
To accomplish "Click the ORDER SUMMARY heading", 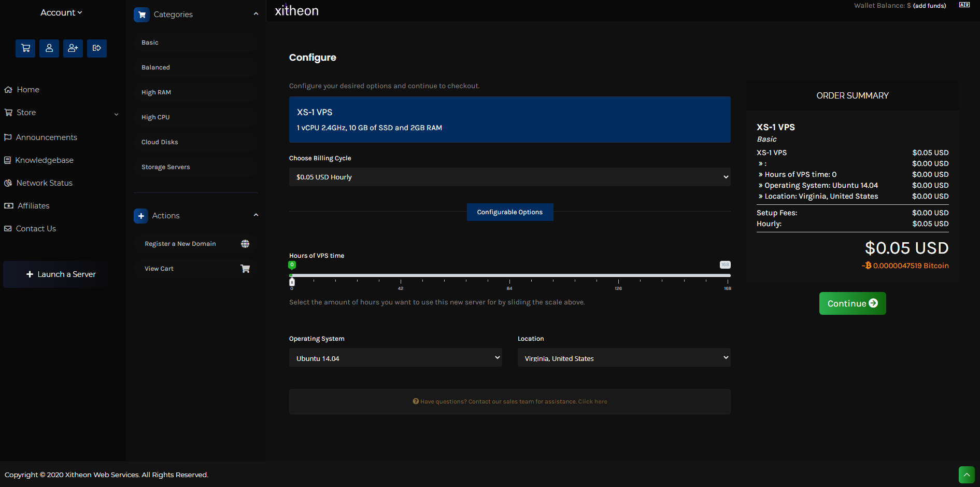I will (x=853, y=95).
